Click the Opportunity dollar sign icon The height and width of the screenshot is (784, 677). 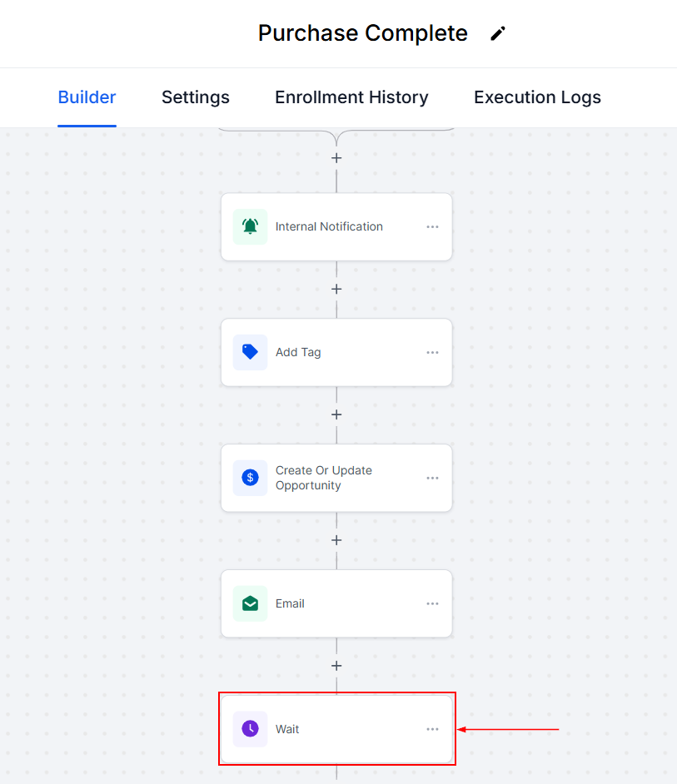pyautogui.click(x=250, y=478)
